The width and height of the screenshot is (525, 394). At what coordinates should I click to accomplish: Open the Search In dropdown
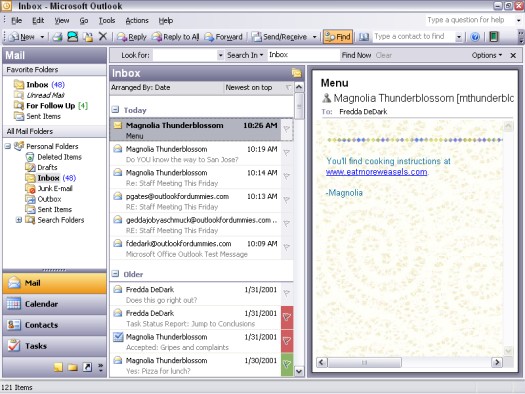coord(245,55)
